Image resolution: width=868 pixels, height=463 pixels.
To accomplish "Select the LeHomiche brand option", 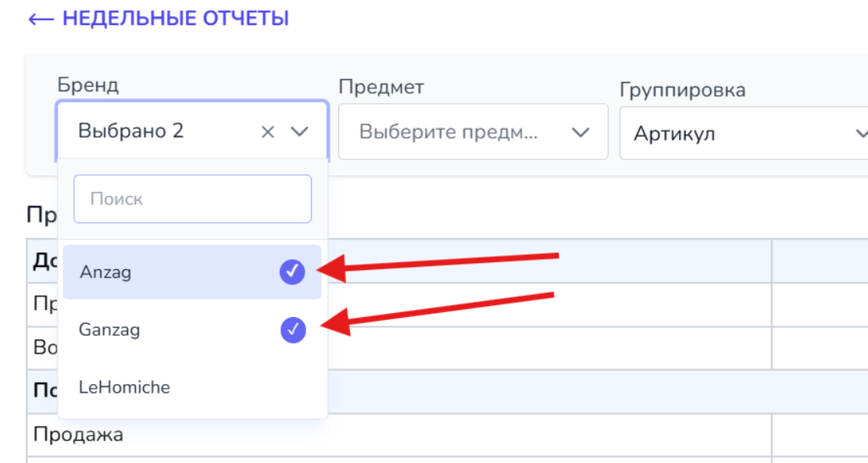I will coord(125,387).
